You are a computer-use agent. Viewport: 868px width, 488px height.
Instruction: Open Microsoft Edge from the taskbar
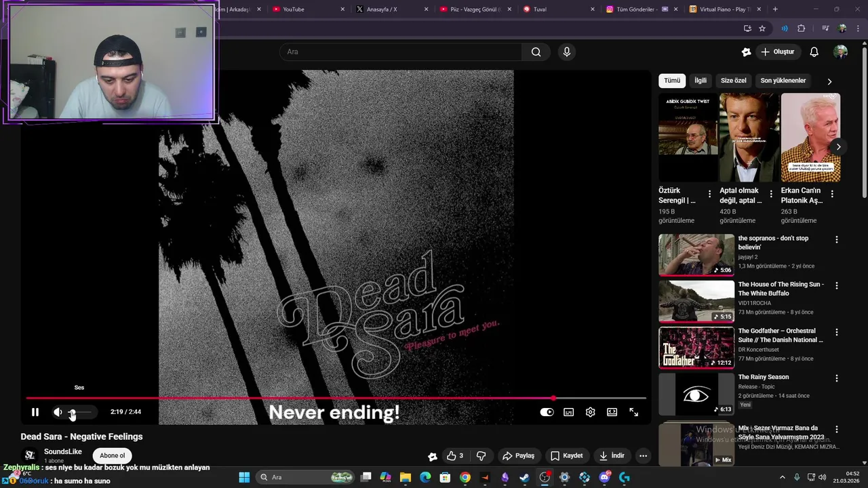tap(425, 477)
